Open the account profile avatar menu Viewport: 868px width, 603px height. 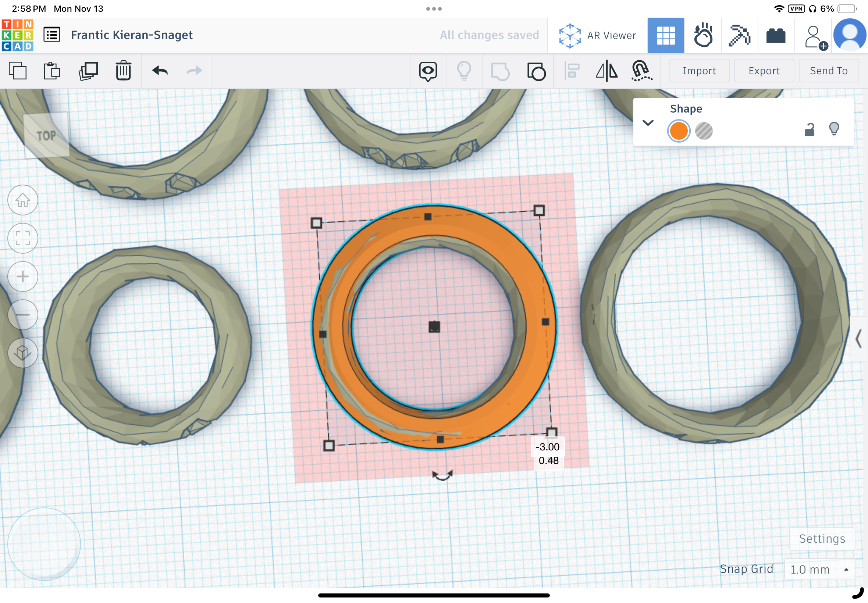[850, 35]
